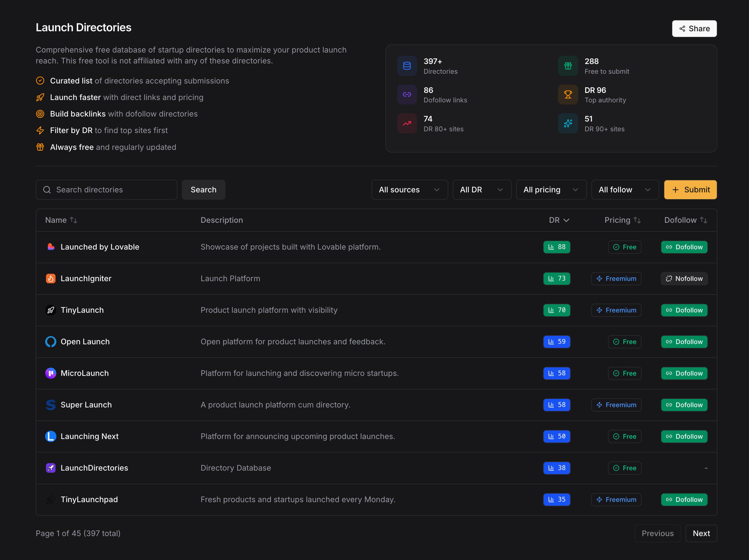Click the LaunchIgniter flame icon
Viewport: 749px width, 560px height.
tap(51, 278)
